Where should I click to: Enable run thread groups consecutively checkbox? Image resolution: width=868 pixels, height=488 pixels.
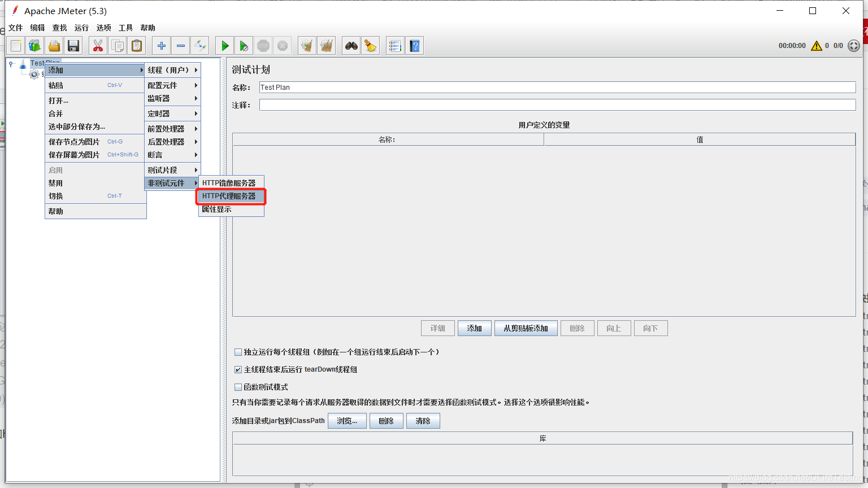click(x=238, y=352)
